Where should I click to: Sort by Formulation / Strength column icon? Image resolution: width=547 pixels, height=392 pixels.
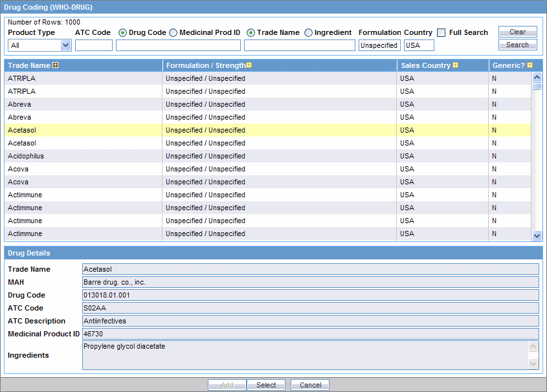pos(249,65)
